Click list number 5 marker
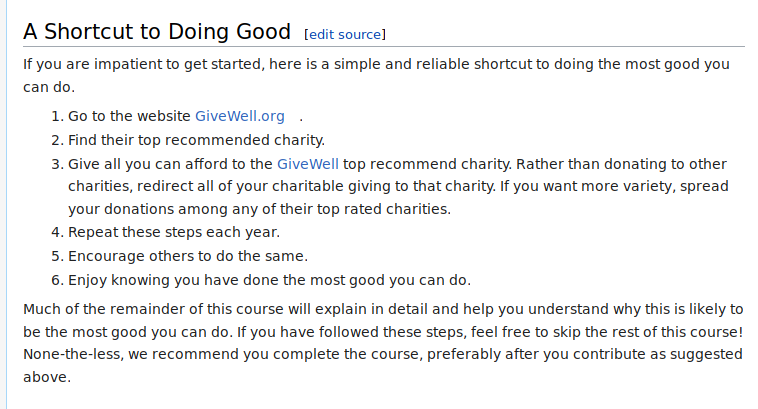This screenshot has height=409, width=758. click(x=56, y=256)
